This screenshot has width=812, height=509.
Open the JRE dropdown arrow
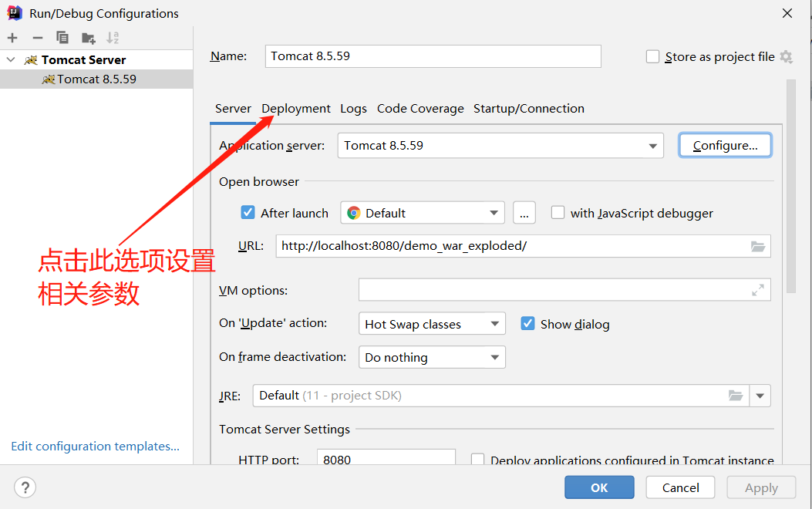tap(760, 396)
